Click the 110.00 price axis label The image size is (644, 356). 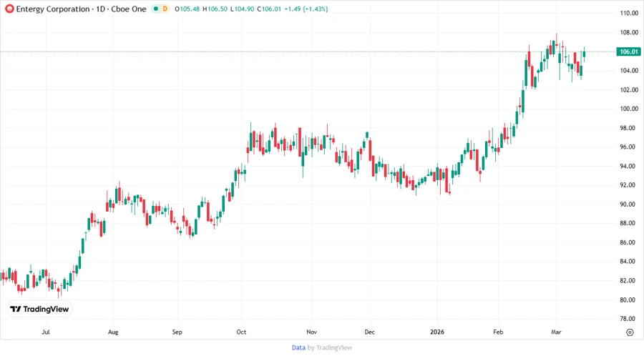click(629, 13)
